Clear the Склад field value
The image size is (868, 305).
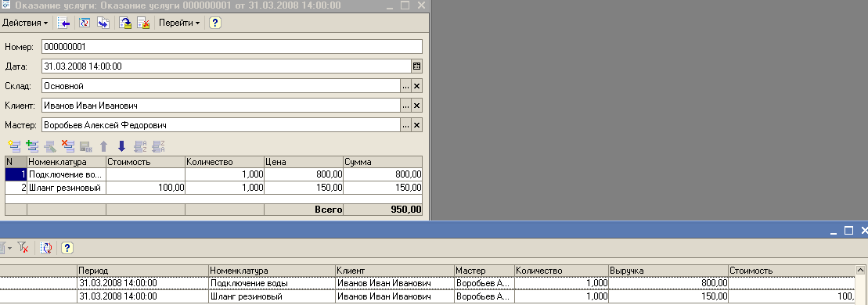point(417,86)
